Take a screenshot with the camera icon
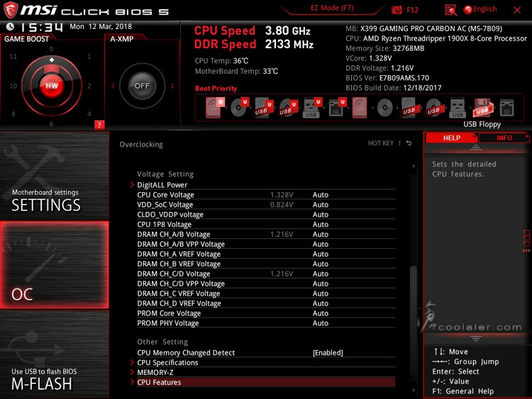This screenshot has height=399, width=532. pos(397,10)
